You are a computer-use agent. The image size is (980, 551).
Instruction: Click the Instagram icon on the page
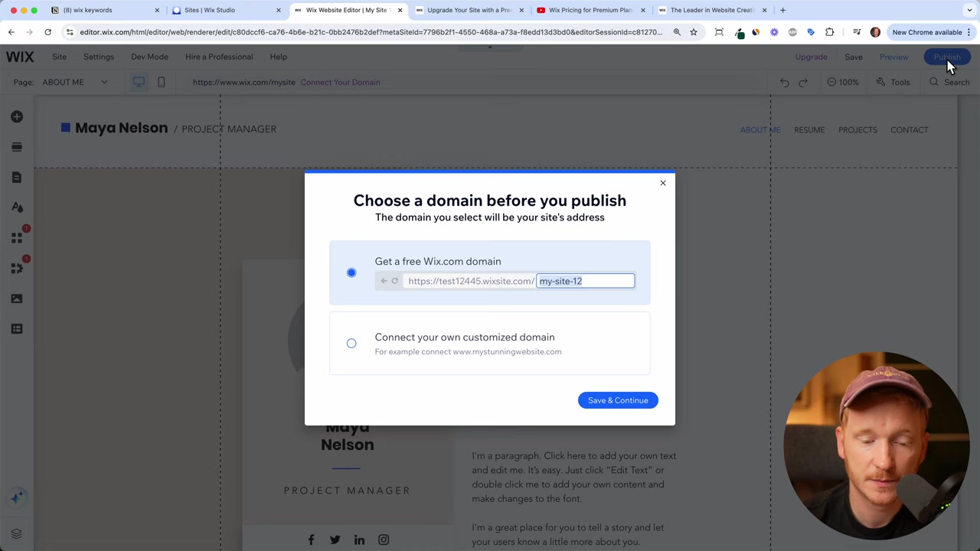[x=384, y=540]
